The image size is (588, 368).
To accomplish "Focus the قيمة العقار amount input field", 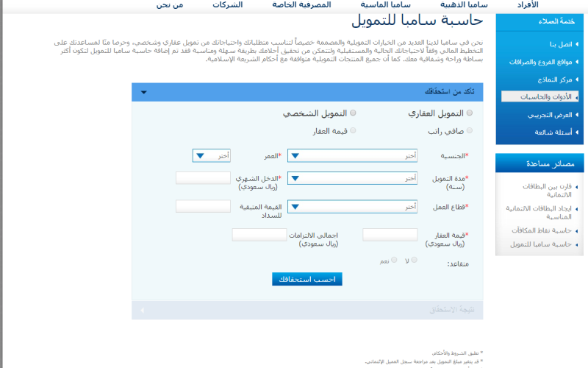I will [x=390, y=235].
